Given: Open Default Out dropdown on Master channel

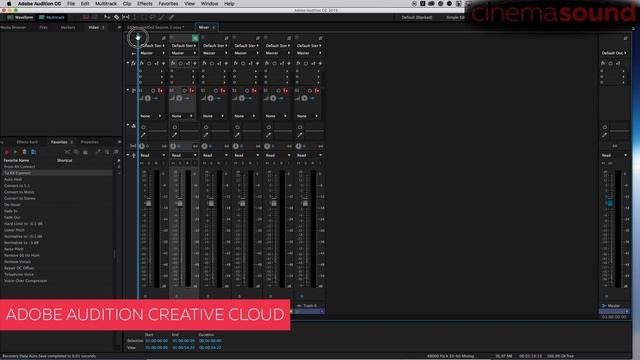Looking at the screenshot, I should coord(614,53).
